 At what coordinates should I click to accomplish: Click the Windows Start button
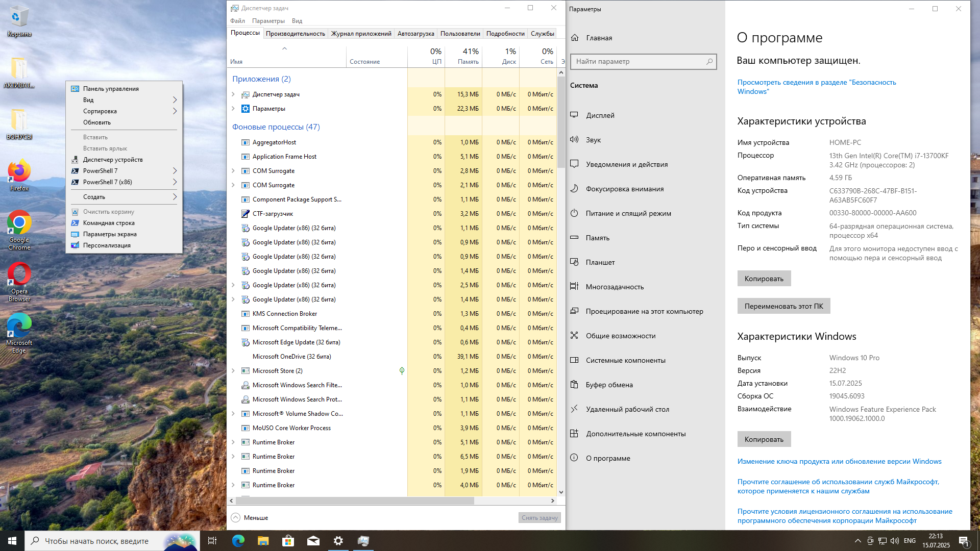coord(12,541)
